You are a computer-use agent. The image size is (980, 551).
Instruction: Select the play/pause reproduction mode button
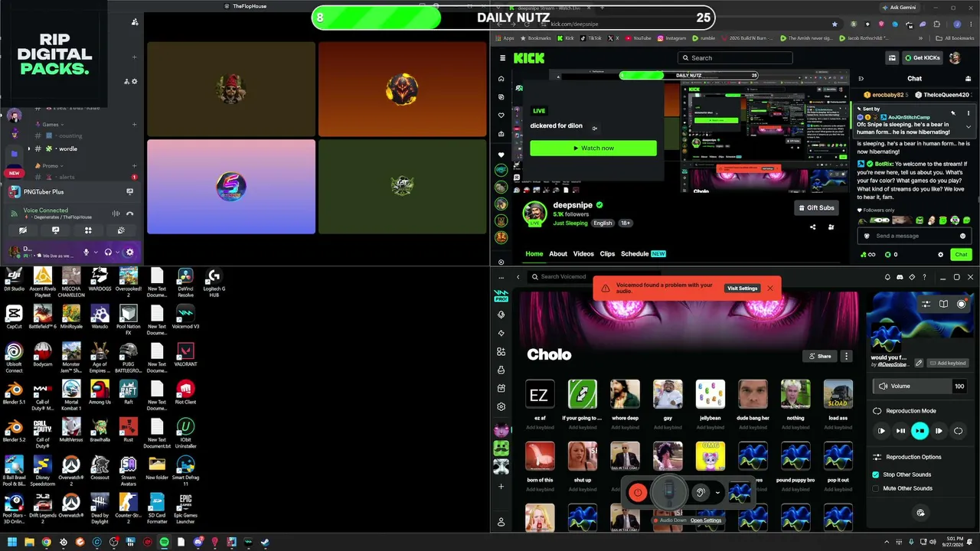tap(900, 431)
